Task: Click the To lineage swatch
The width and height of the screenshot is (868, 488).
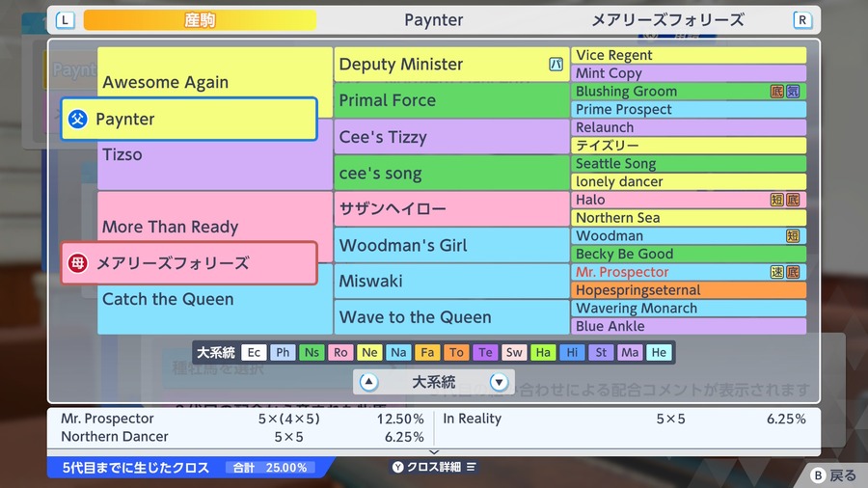Action: coord(456,352)
